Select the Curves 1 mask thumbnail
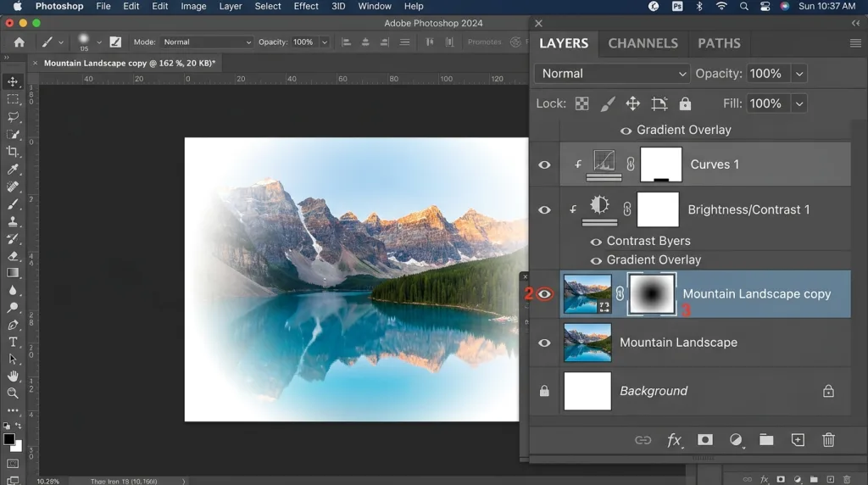Viewport: 868px width, 485px height. pos(661,164)
